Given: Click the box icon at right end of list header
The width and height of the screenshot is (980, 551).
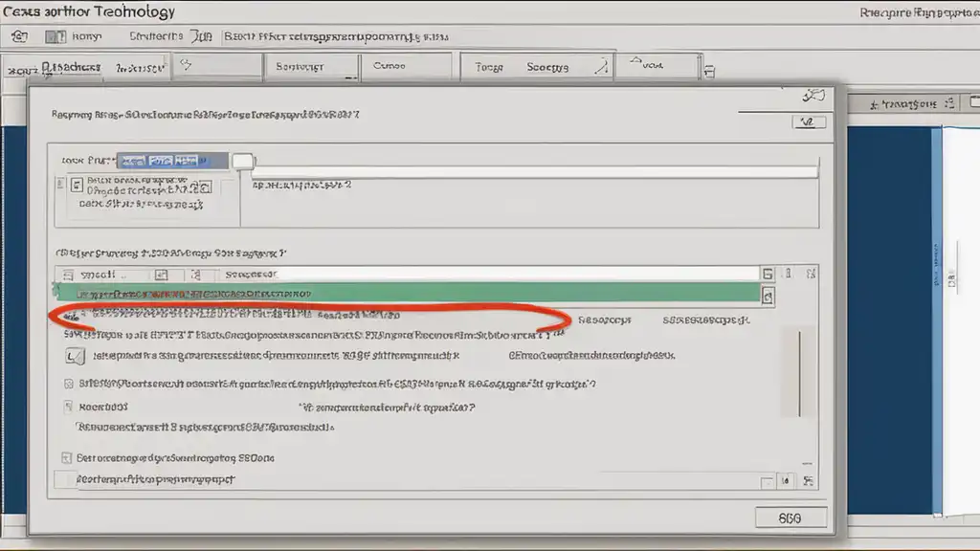Looking at the screenshot, I should tap(768, 274).
